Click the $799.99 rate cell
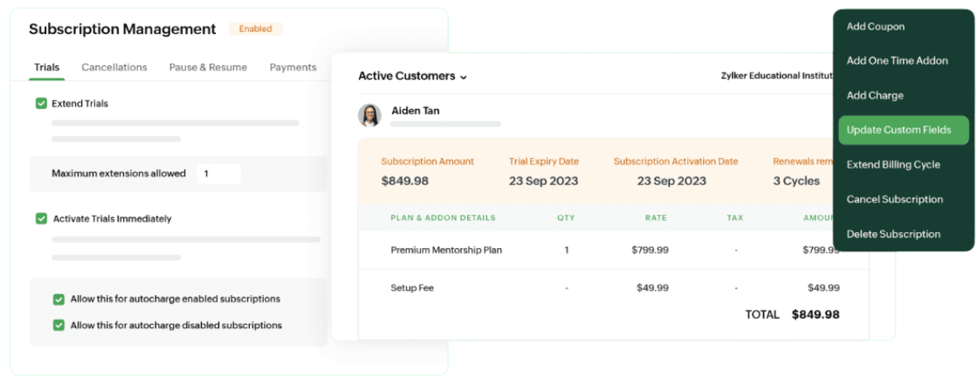 pyautogui.click(x=650, y=250)
